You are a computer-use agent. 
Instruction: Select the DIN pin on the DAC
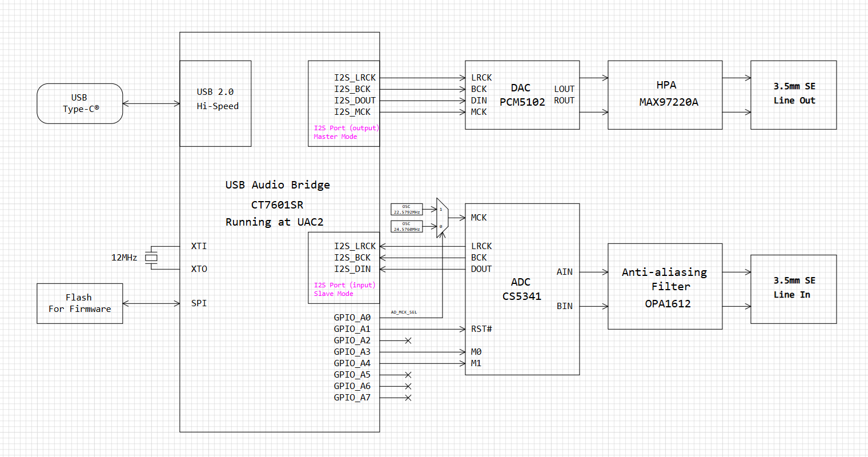point(479,101)
